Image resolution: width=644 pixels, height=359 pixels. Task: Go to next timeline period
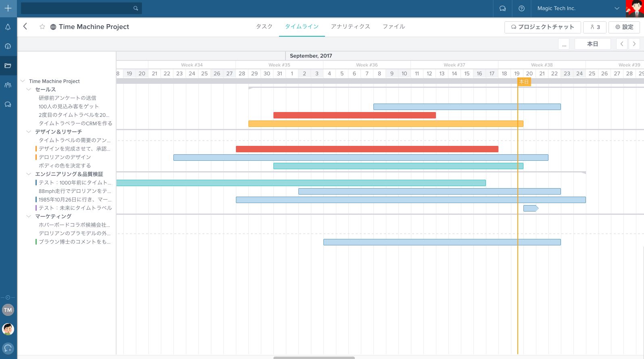[x=634, y=44]
